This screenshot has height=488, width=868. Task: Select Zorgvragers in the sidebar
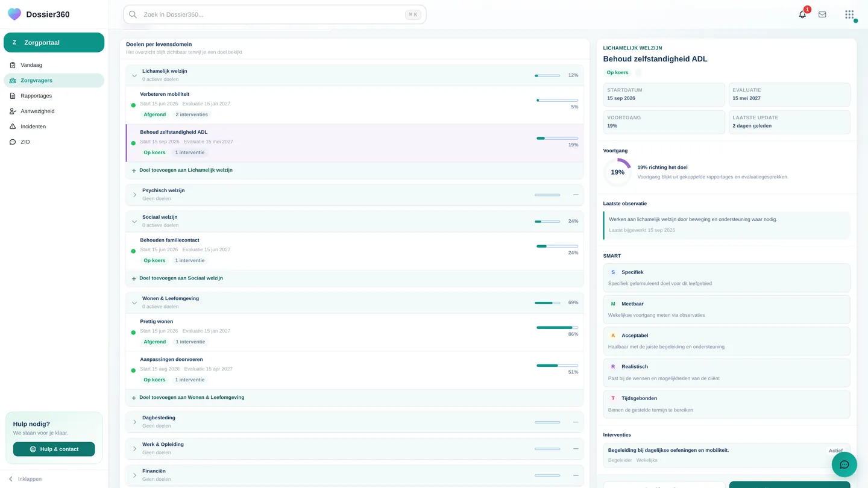click(x=54, y=80)
